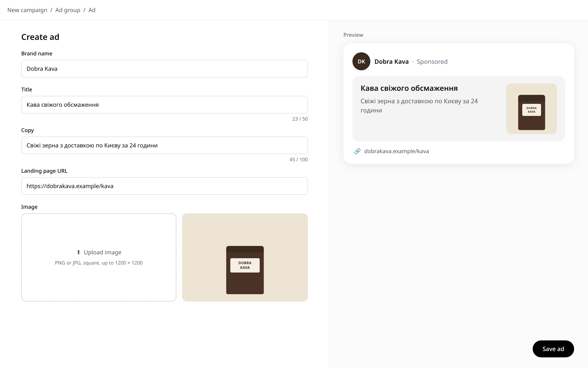Click preview headline Кава свіжого обсмаження
588x368 pixels.
(x=409, y=88)
